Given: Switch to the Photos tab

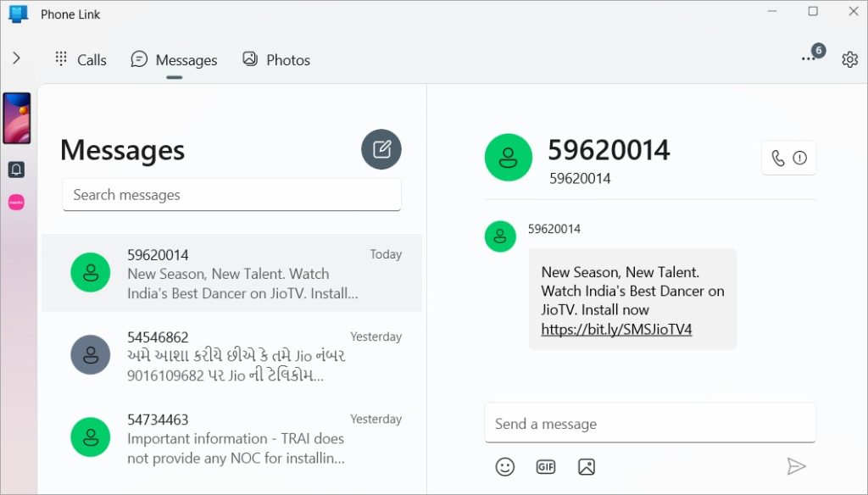Looking at the screenshot, I should tap(275, 59).
